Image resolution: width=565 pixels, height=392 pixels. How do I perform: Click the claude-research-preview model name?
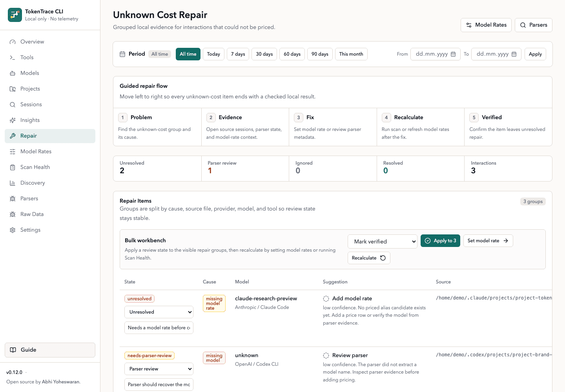pyautogui.click(x=266, y=299)
